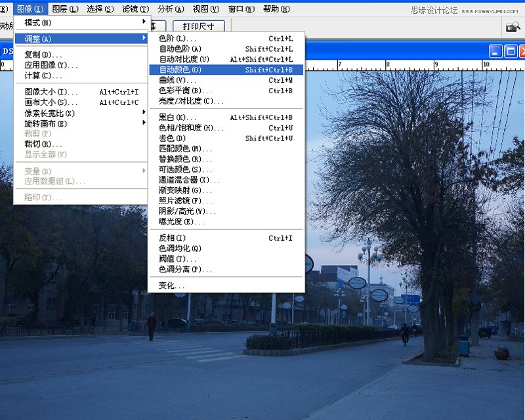Open Adobe Bridge icon in options bar
Image resolution: width=525 pixels, height=420 pixels.
(513, 26)
